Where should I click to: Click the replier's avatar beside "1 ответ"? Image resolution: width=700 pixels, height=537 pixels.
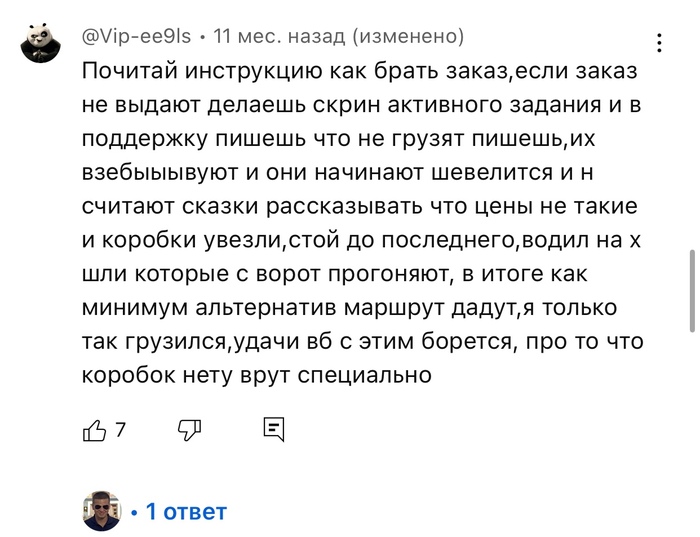(x=101, y=511)
